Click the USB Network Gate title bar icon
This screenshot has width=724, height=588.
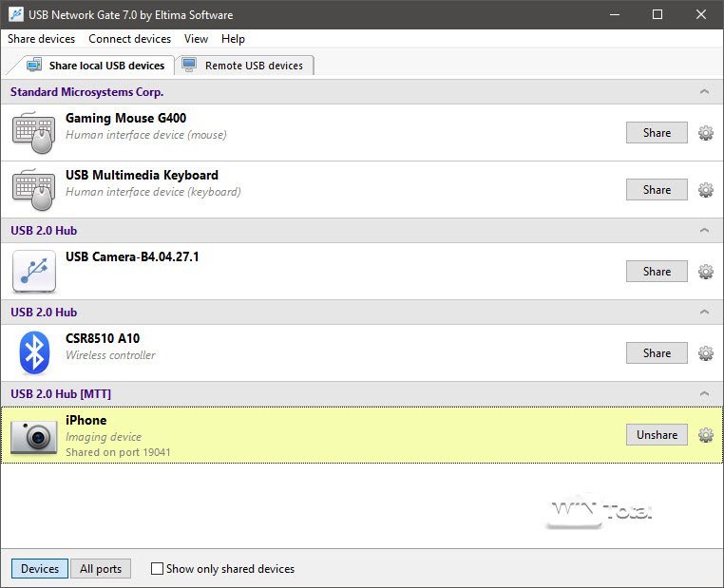click(16, 14)
